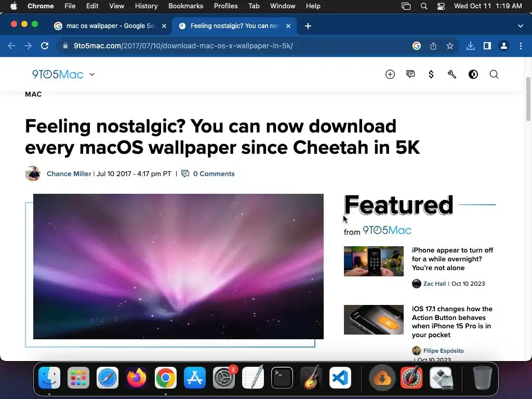Open the Chrome profile icon

click(504, 46)
